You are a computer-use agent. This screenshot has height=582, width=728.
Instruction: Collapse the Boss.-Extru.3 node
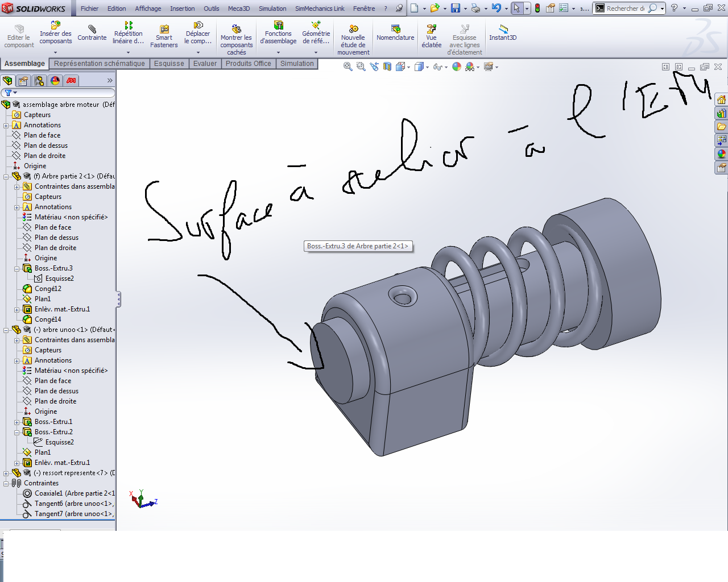[x=17, y=268]
